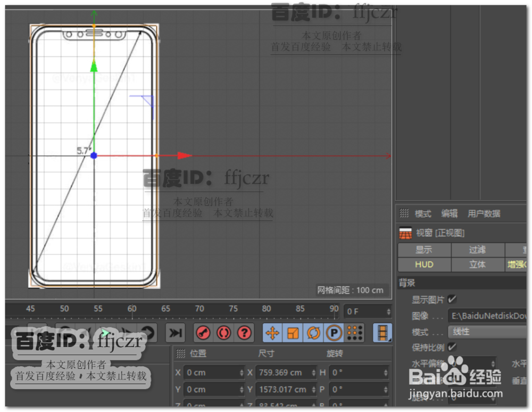Toggle point level animation dots icon
Viewport: 532px width, 412px height.
(x=354, y=333)
